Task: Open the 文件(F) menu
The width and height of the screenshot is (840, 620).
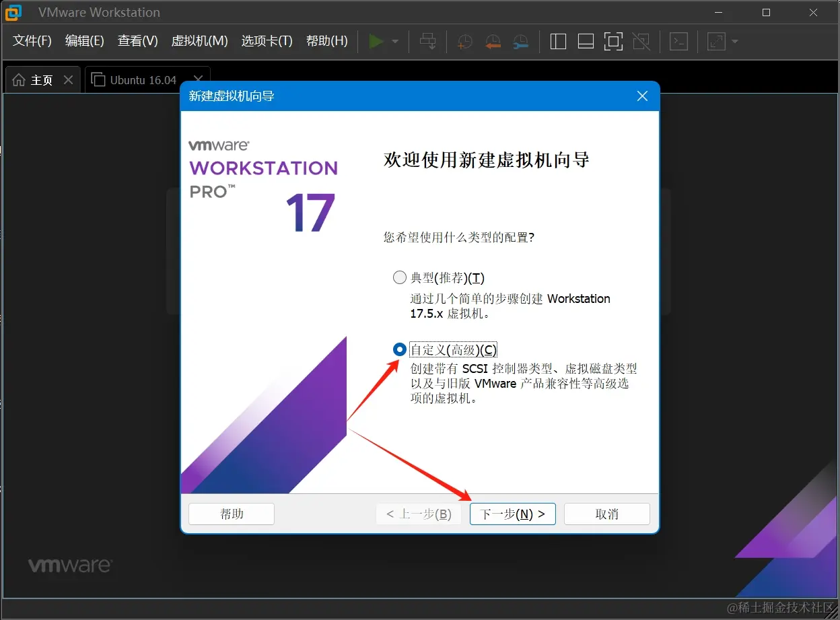Action: [x=32, y=41]
